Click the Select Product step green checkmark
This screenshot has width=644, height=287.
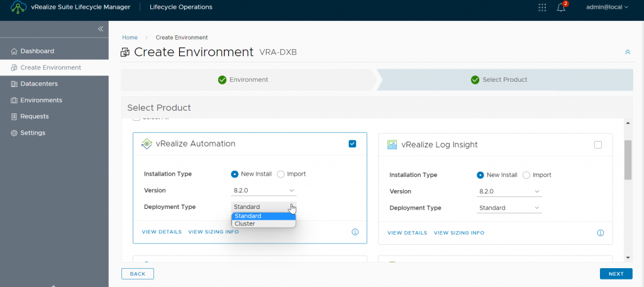[475, 80]
